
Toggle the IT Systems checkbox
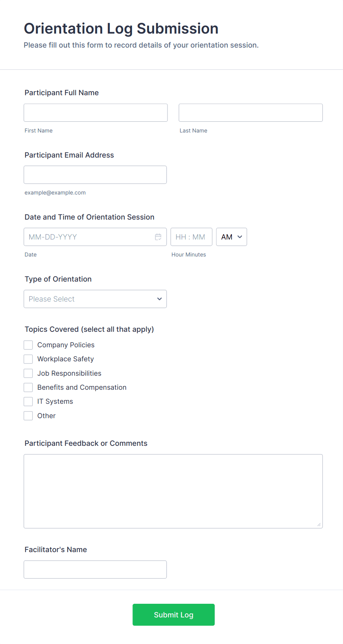coord(28,402)
